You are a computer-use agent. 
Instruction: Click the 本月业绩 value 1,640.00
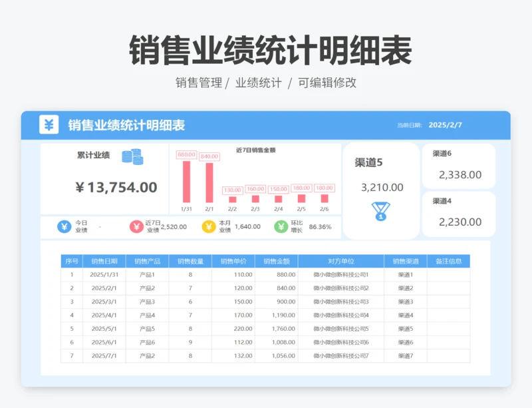click(247, 226)
